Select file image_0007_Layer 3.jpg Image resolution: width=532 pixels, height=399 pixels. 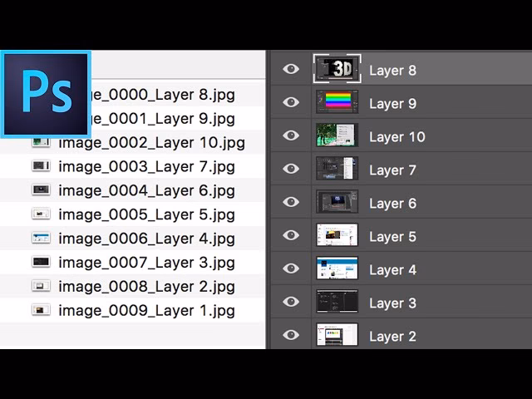point(146,263)
